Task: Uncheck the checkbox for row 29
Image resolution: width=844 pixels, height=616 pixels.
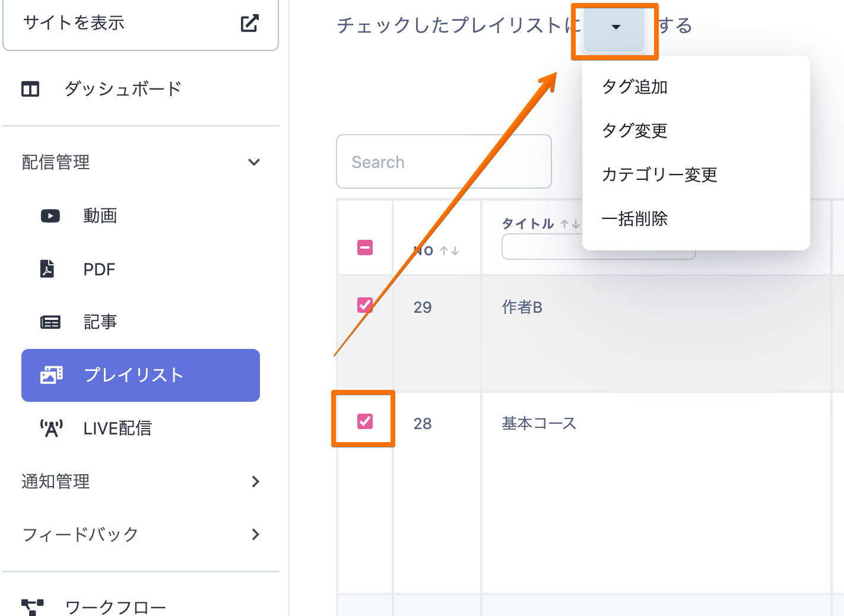Action: point(365,305)
